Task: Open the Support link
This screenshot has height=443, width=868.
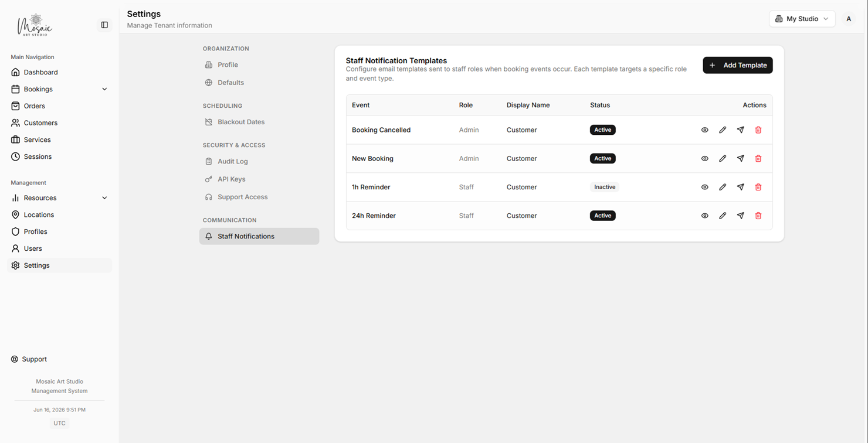Action: [29, 360]
